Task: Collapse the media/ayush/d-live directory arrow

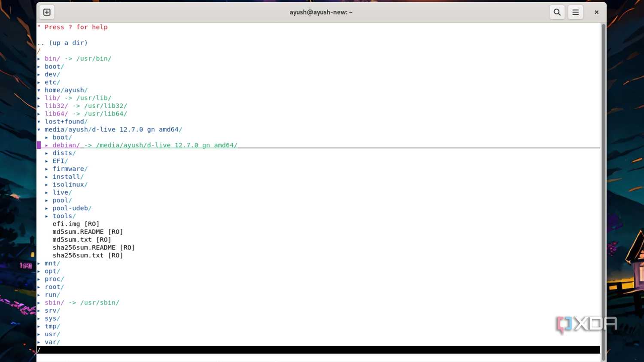Action: pos(39,130)
